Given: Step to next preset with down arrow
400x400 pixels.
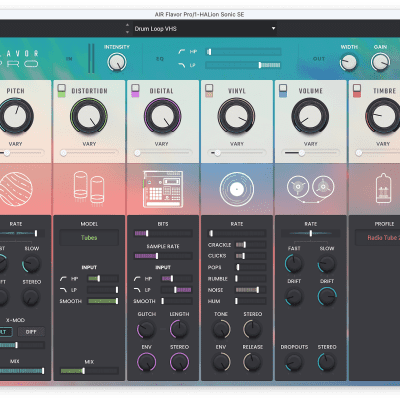Looking at the screenshot, I should (x=127, y=32).
